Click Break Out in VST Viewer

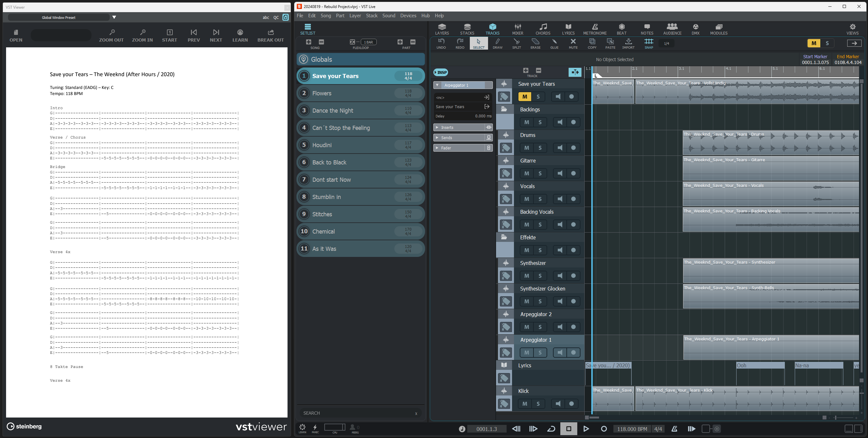click(x=271, y=35)
